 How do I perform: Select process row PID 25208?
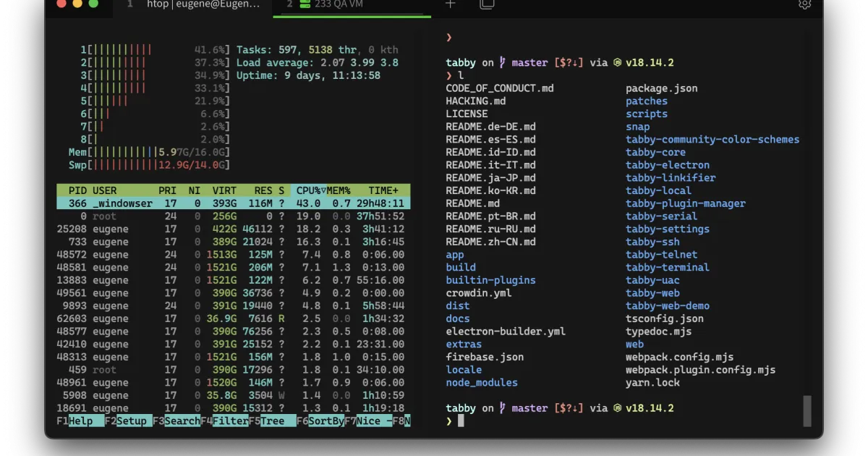point(234,229)
